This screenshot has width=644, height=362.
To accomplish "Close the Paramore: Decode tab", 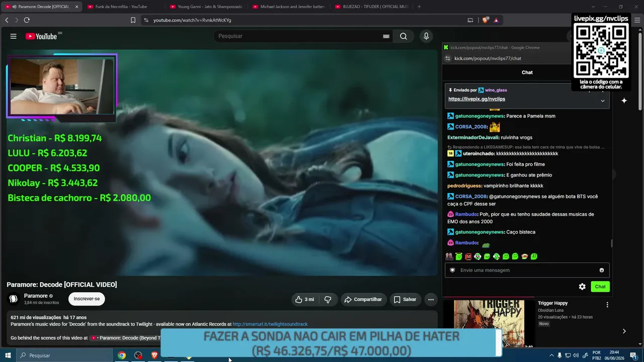I will coord(76,7).
